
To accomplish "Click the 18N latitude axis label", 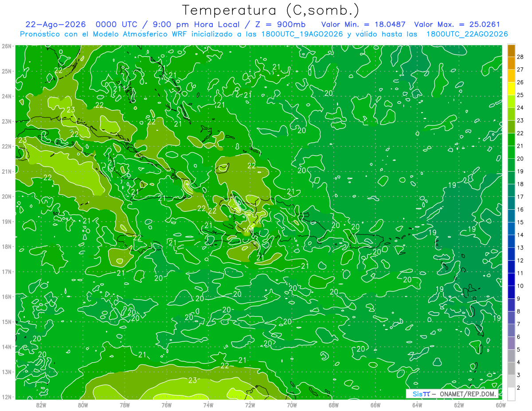I will pyautogui.click(x=6, y=247).
